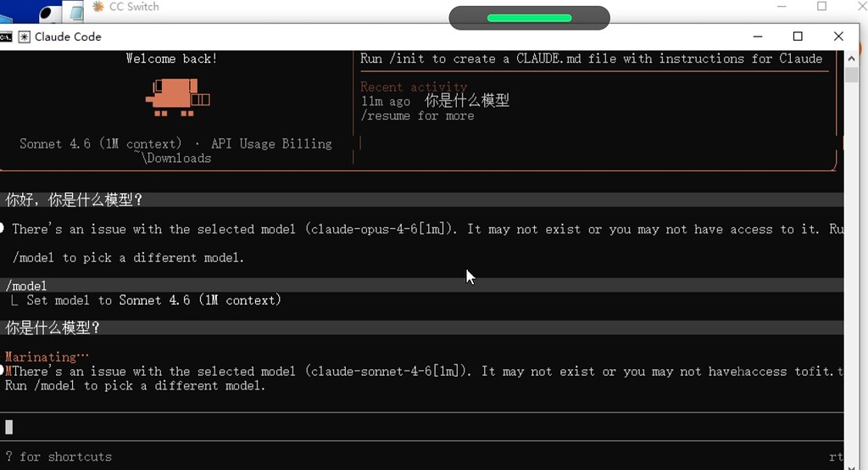Click 'API Usage Billing' text
Viewport: 868px width, 470px height.
click(x=271, y=143)
